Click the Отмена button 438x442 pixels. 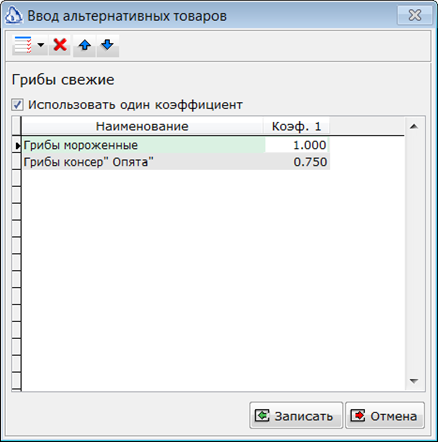[385, 415]
